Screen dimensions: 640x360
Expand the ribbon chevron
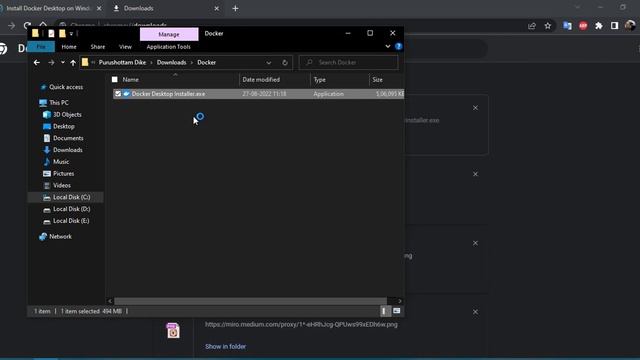click(x=387, y=47)
